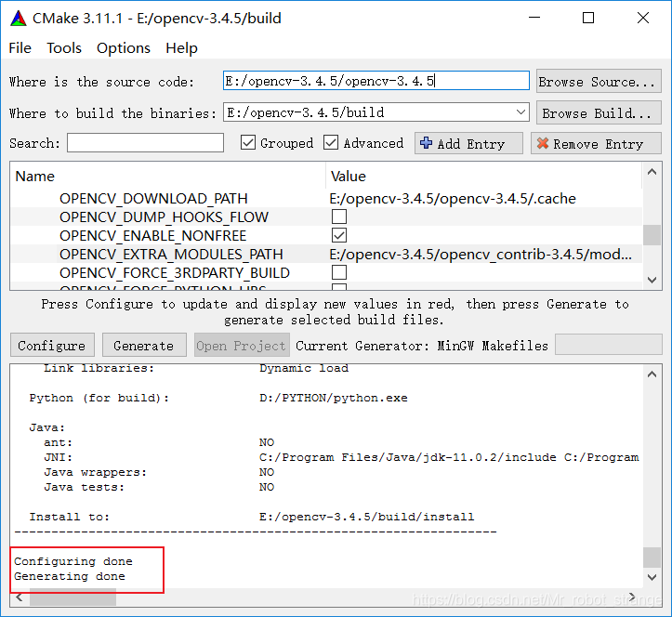This screenshot has width=672, height=617.
Task: Click output log scroll down arrow
Action: tap(652, 577)
